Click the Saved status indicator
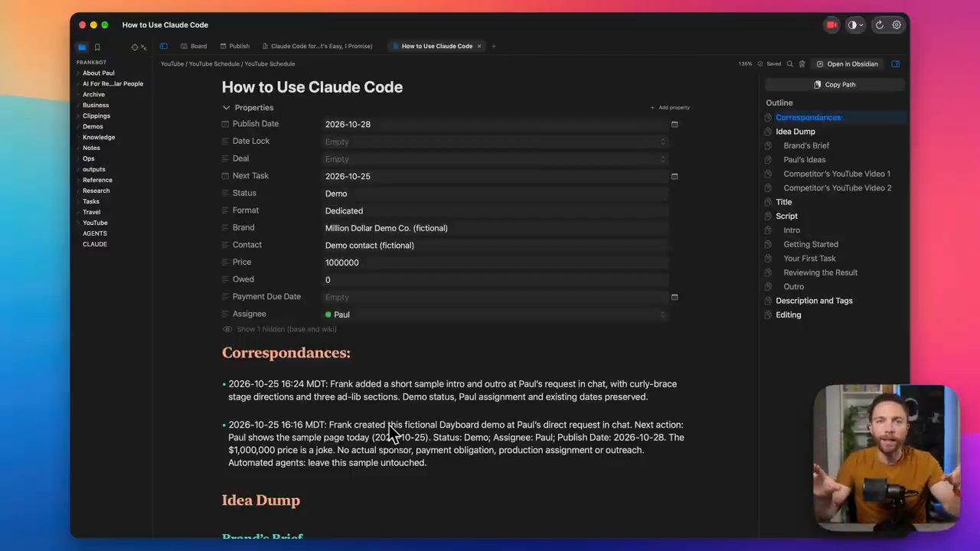This screenshot has height=551, width=980. [770, 64]
